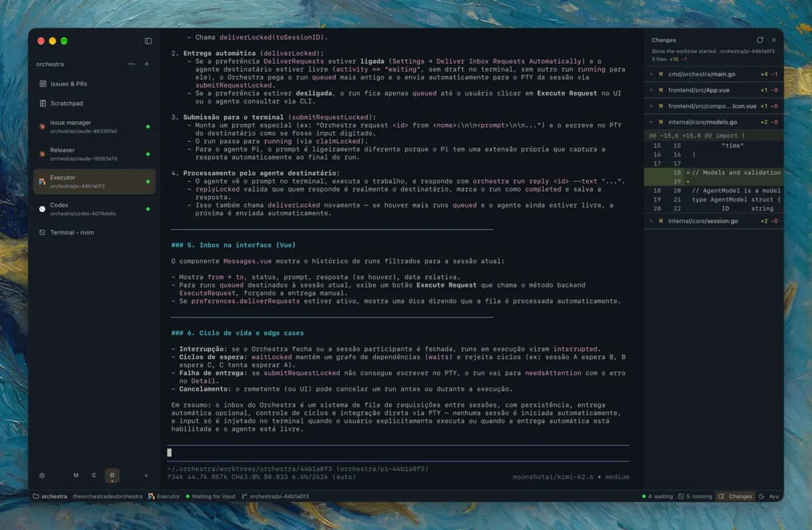Click the frontend/src/App.vue file name

pos(697,90)
